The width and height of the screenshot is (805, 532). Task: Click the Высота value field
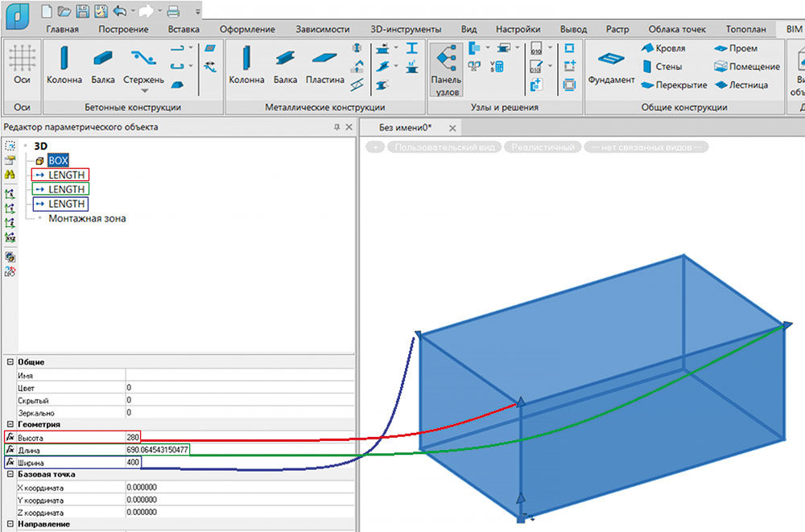pyautogui.click(x=133, y=437)
